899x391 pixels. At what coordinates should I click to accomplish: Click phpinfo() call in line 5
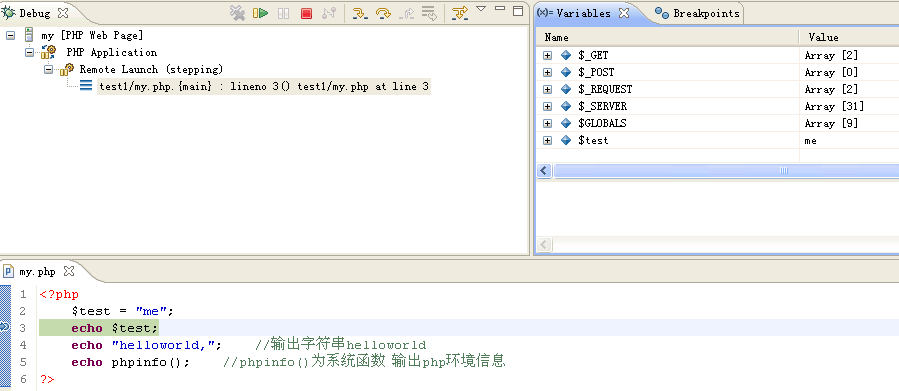[146, 362]
